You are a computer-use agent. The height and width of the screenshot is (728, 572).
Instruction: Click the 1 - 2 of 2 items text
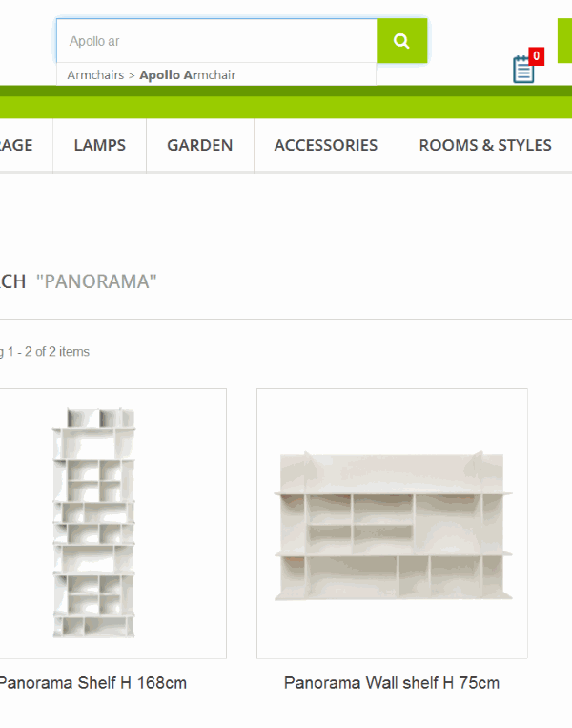pyautogui.click(x=49, y=352)
